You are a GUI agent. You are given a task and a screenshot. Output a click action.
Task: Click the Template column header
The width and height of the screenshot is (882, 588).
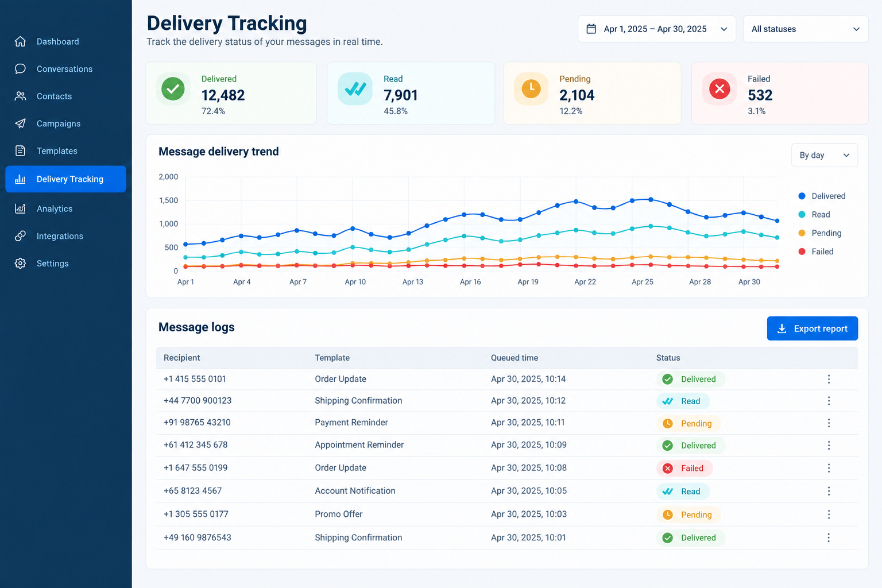coord(332,358)
